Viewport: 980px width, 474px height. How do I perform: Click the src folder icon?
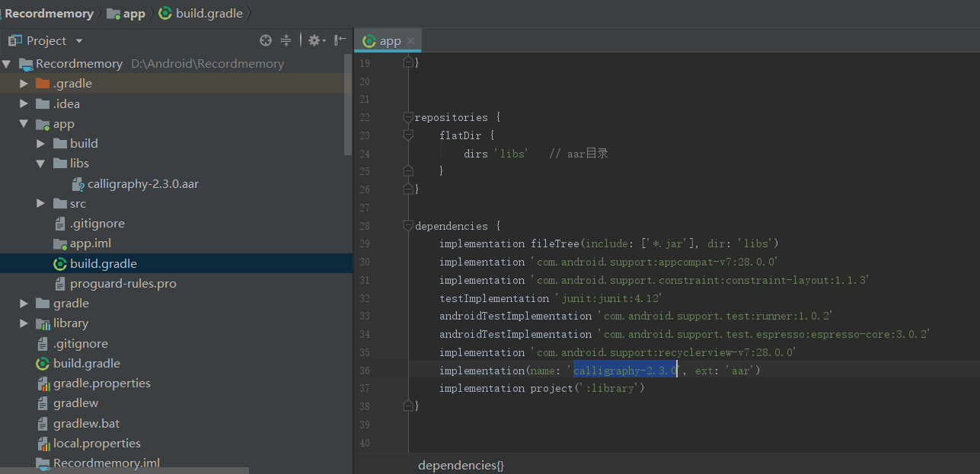point(60,203)
